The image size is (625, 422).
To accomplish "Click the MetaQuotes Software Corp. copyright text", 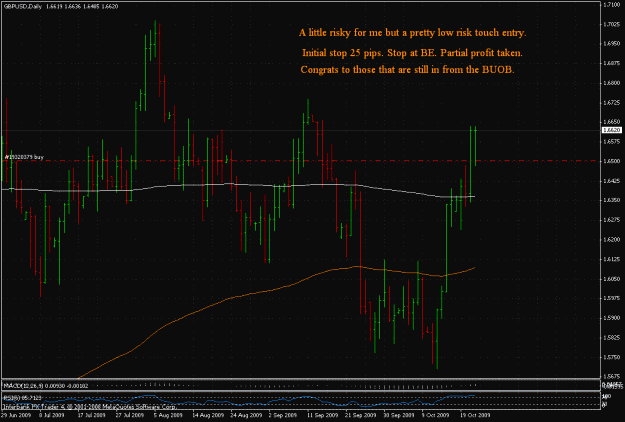I will click(x=89, y=406).
